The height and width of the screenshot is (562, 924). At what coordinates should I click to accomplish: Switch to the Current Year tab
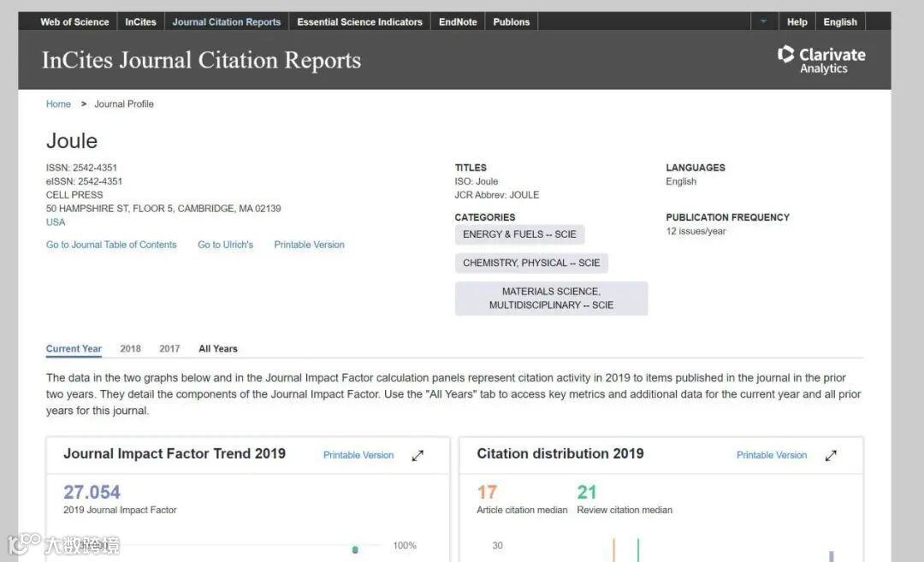(74, 349)
